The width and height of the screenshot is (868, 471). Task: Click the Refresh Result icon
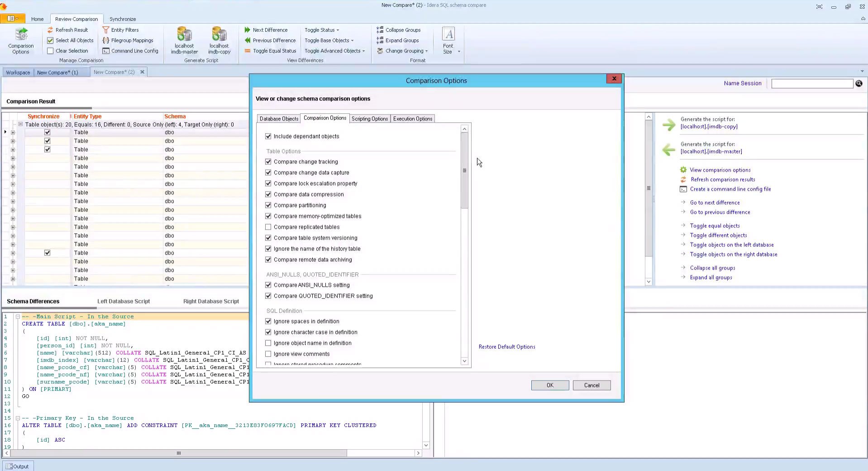pyautogui.click(x=50, y=30)
